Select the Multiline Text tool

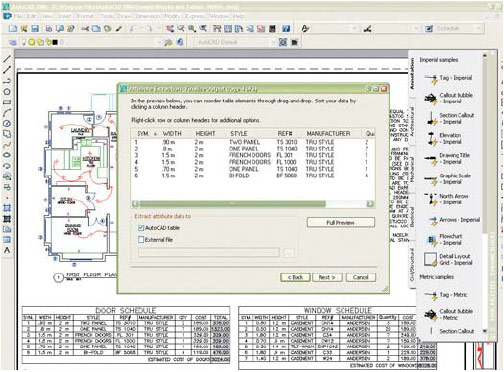point(7,250)
